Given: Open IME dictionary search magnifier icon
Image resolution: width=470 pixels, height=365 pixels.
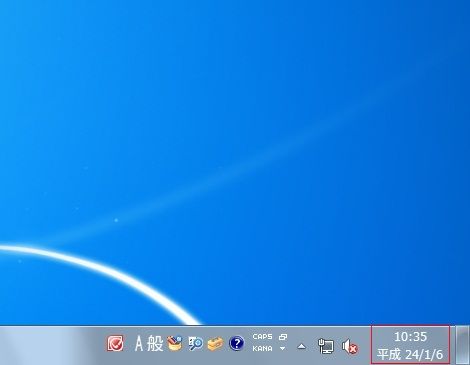Looking at the screenshot, I should pyautogui.click(x=195, y=344).
